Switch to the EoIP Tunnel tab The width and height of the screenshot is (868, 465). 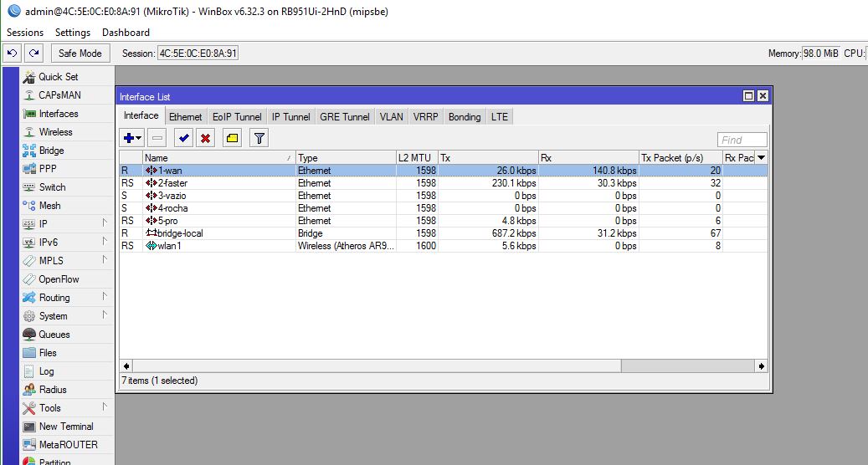[237, 116]
